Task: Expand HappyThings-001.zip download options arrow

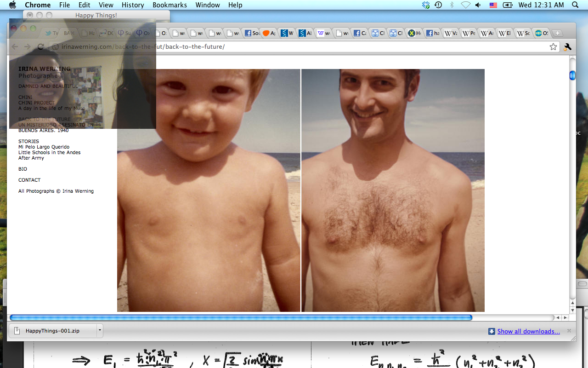Action: pos(99,330)
